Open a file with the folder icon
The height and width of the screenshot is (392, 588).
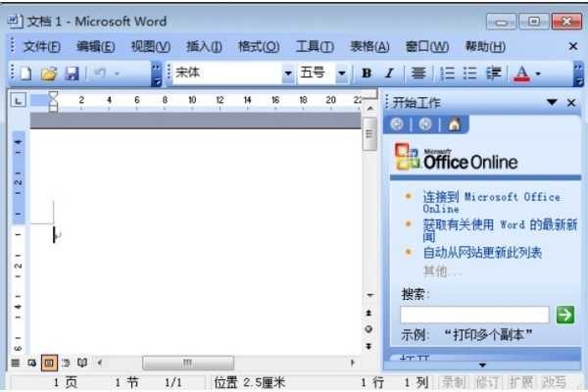click(x=49, y=73)
